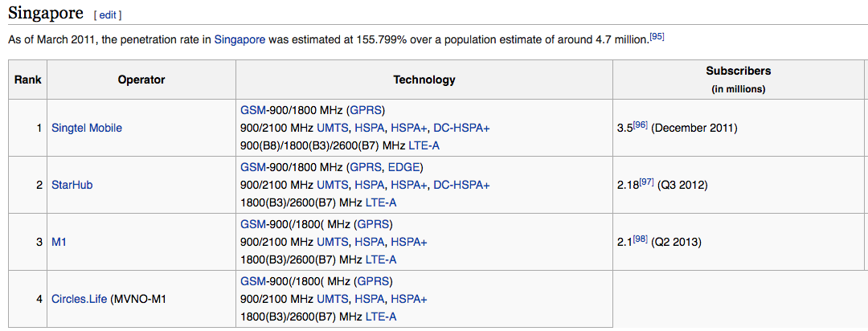Screen dimensions: 868x331
Task: Open citation 97 next to 2.18 subscribers
Action: pos(646,182)
